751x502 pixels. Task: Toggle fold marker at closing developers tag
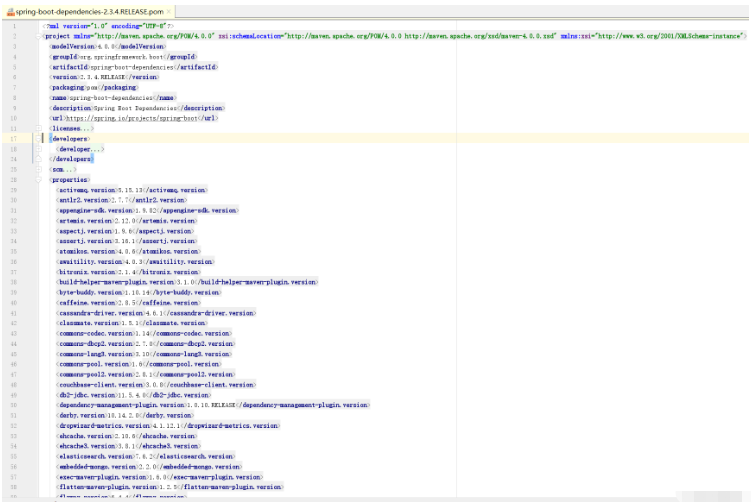point(38,159)
